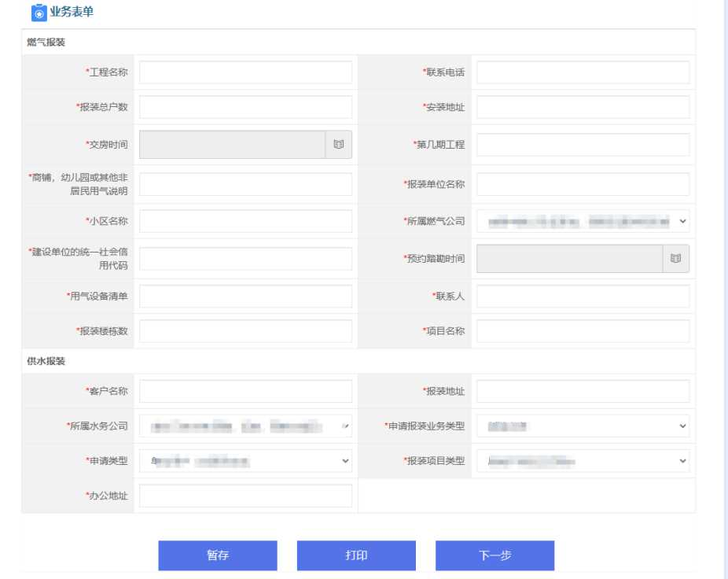
Task: Open the 所属水务公司 dropdown
Action: [245, 426]
